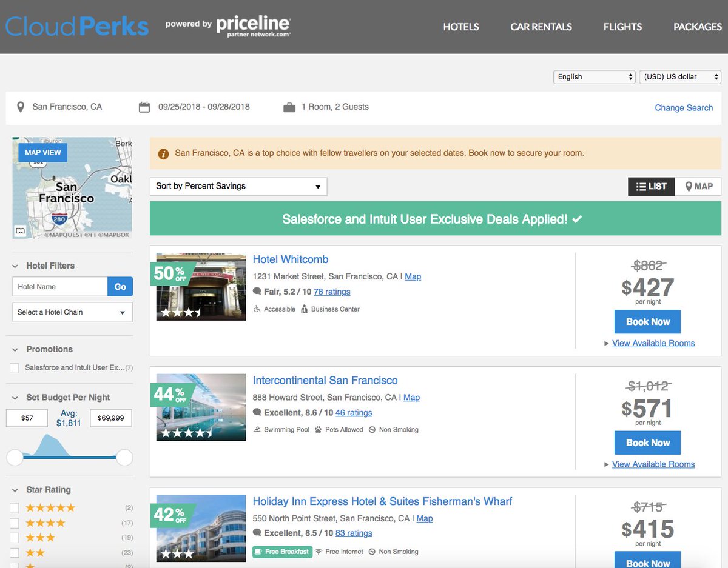
Task: Switch to the LIST results view
Action: pos(652,187)
